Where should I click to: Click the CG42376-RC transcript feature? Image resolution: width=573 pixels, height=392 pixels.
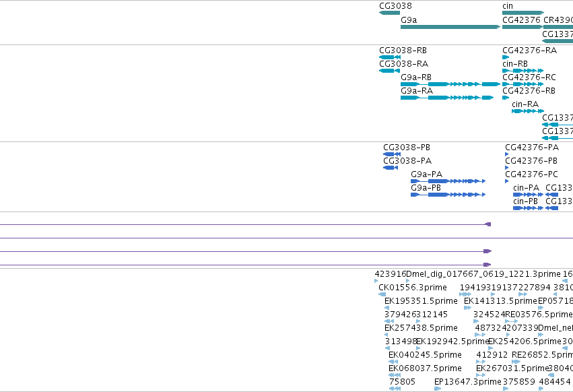tap(523, 84)
